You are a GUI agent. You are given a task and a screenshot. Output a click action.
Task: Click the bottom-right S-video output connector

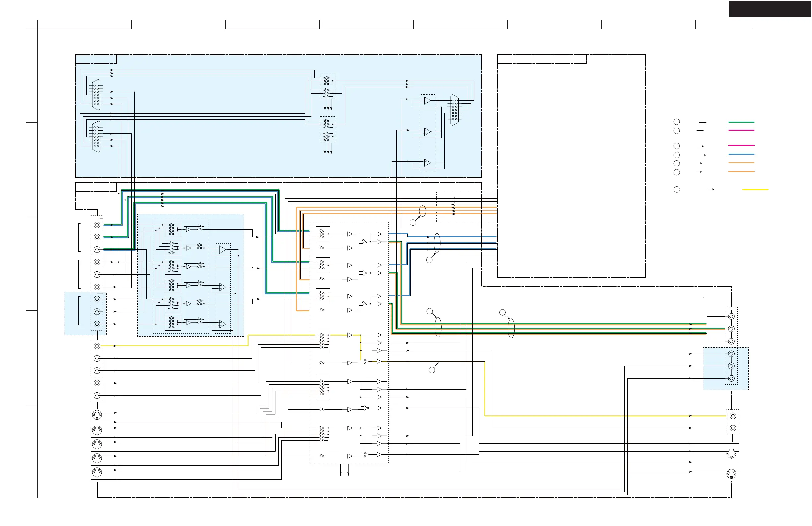point(731,474)
